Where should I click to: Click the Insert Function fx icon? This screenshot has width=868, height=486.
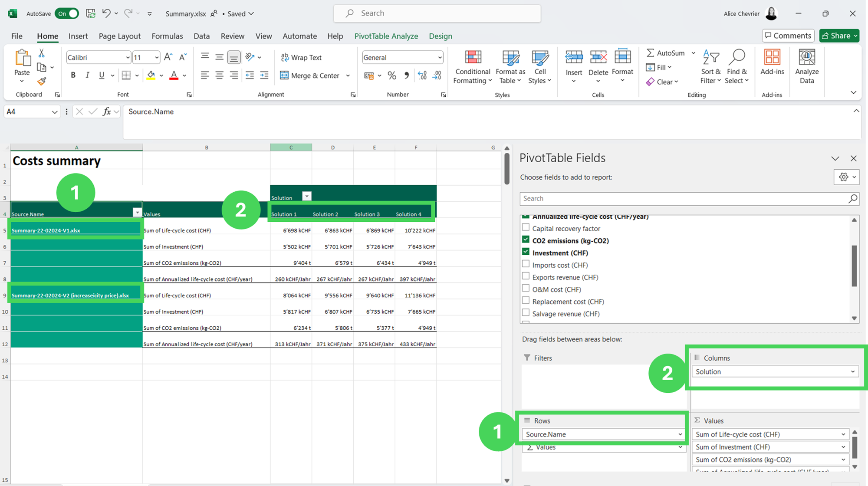[106, 112]
